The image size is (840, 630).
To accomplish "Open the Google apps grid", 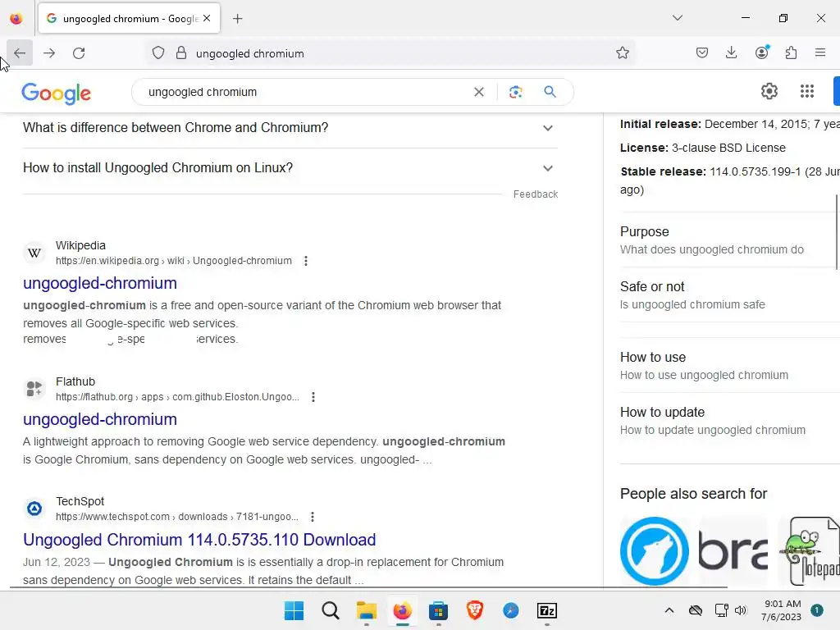I will pyautogui.click(x=807, y=91).
